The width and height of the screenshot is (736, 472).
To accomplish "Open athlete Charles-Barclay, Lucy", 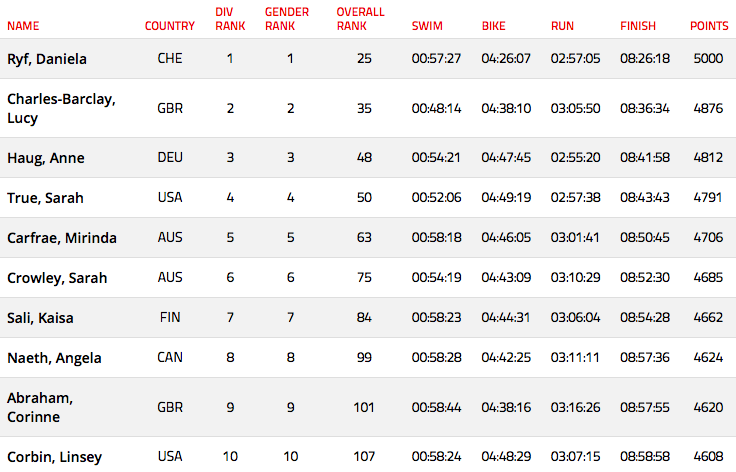I will [x=61, y=108].
